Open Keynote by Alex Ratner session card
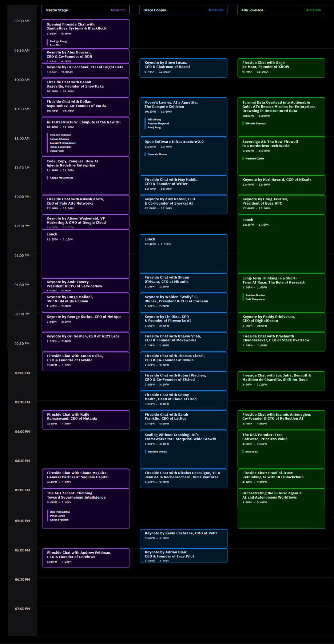The width and height of the screenshot is (334, 644). point(183,205)
